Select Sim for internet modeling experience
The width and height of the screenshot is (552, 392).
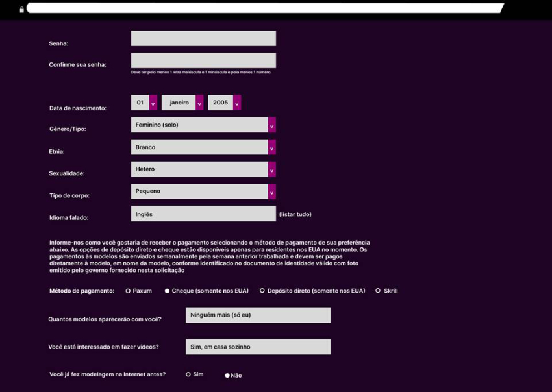click(x=188, y=374)
